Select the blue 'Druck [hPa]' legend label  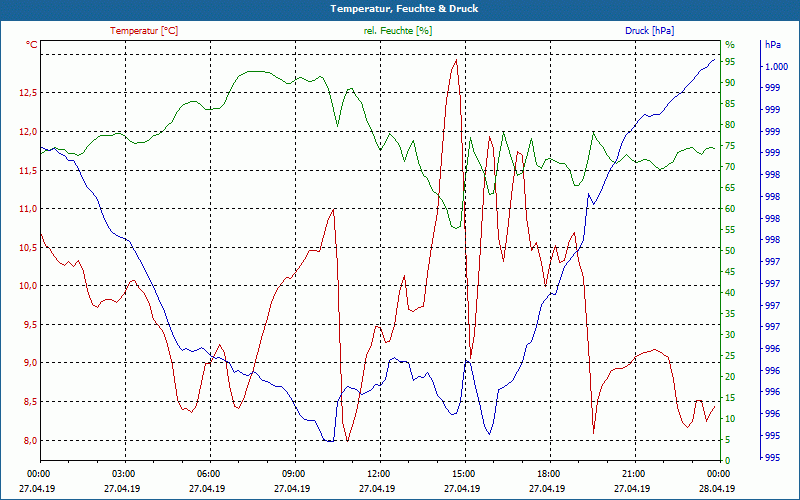649,31
